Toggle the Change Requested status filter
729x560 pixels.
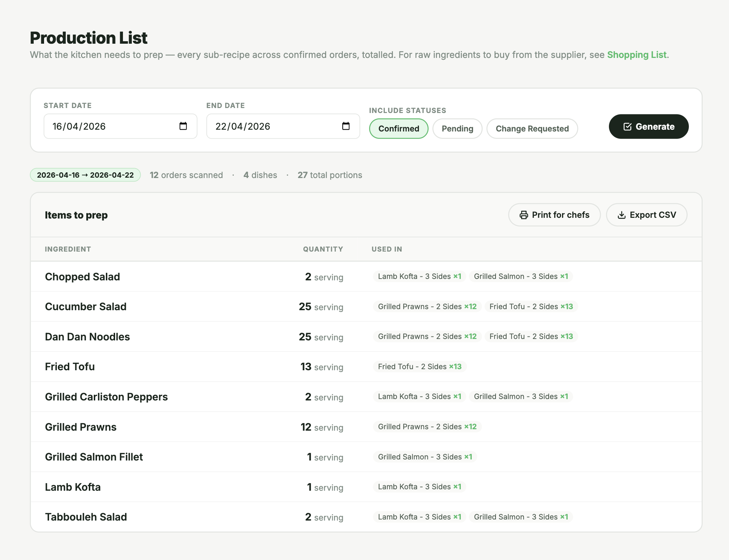pos(532,129)
